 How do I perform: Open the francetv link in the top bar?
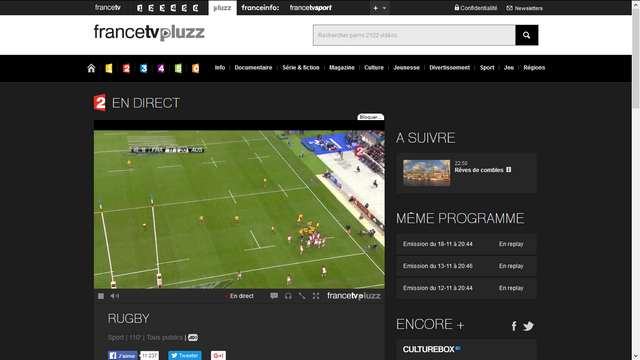pyautogui.click(x=108, y=7)
